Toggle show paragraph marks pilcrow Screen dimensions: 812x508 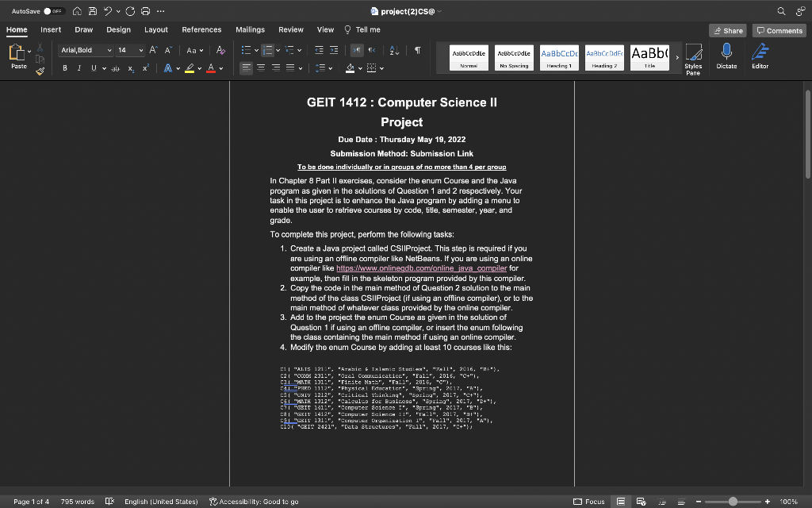[417, 50]
